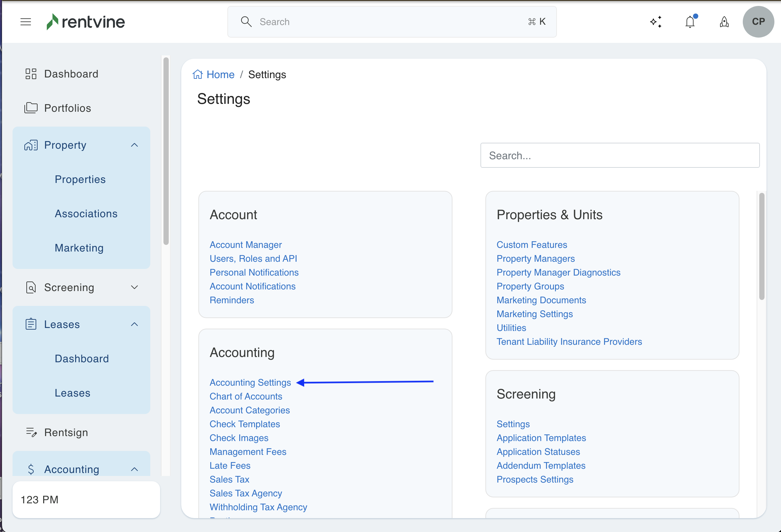
Task: Click the rocket launch icon
Action: tap(724, 22)
